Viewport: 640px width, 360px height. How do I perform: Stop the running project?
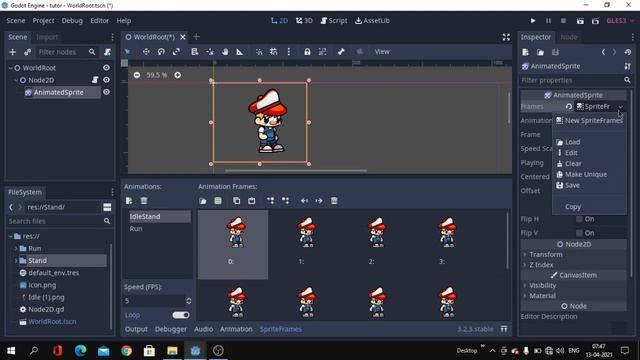click(563, 20)
